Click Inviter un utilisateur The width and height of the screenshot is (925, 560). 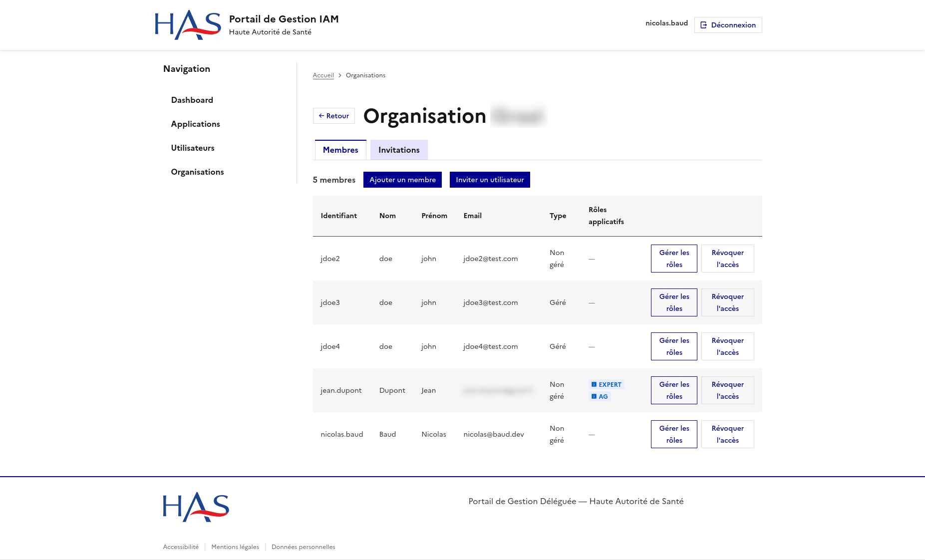490,180
